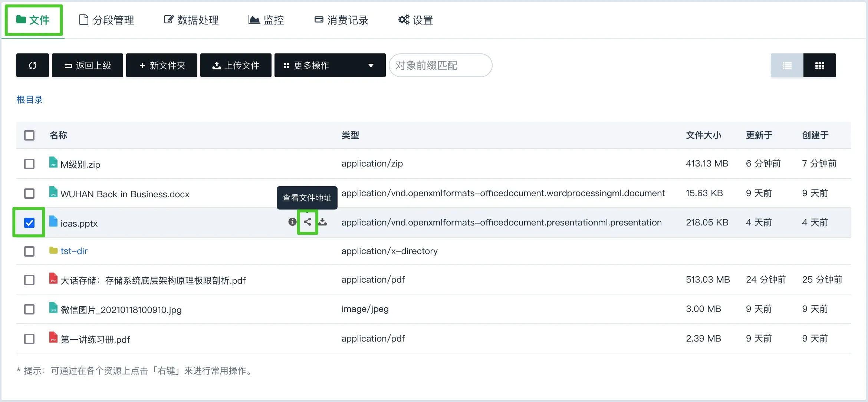This screenshot has height=402, width=868.
Task: Switch to grid view layout
Action: (x=820, y=65)
